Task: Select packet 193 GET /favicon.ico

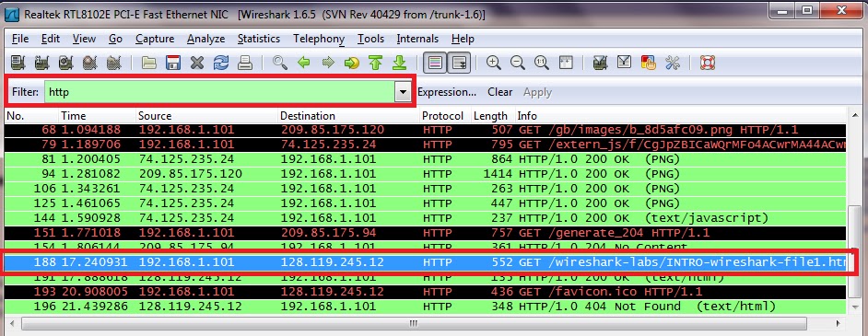Action: (426, 291)
